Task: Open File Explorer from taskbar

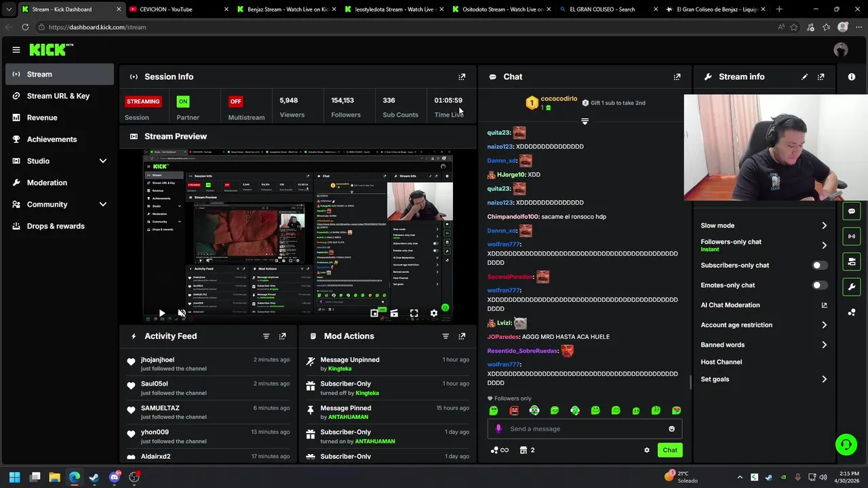Action: (54, 477)
